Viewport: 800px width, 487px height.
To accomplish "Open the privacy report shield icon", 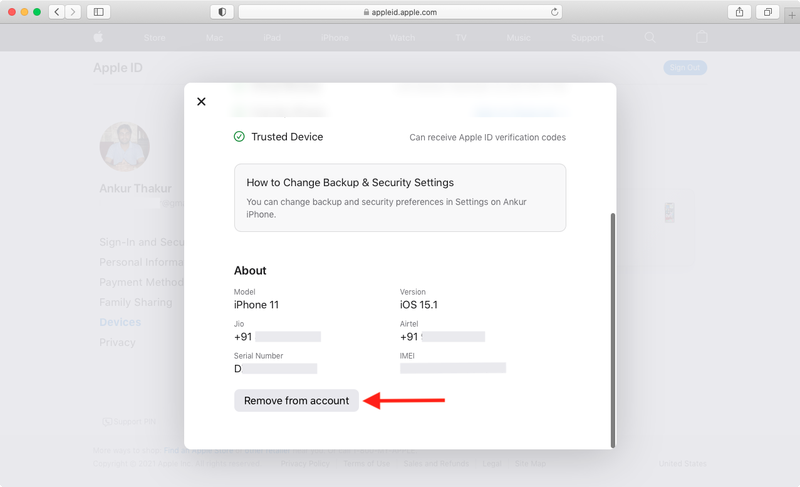I will (x=222, y=12).
